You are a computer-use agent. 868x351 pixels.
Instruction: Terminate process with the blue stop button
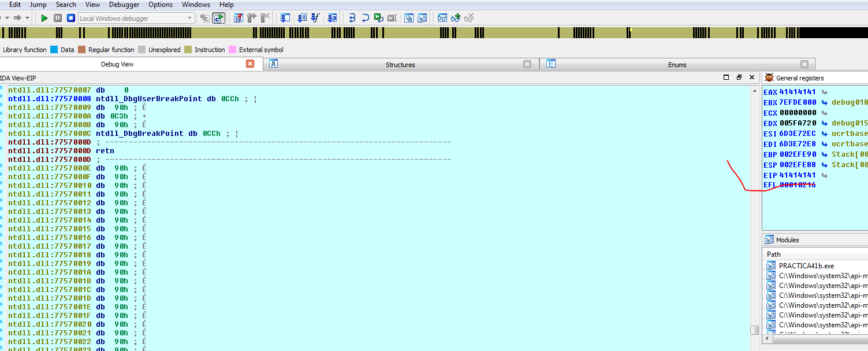tap(70, 18)
